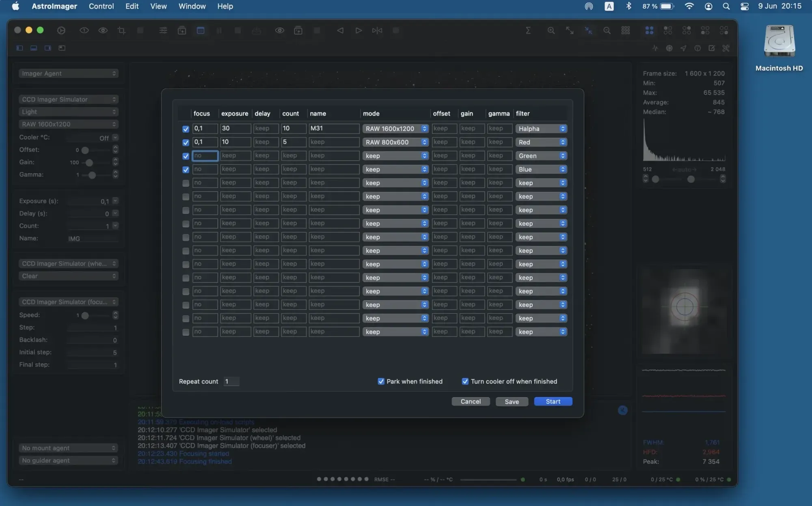Screen dimensions: 812x506
Task: Click the crop frame tool icon
Action: (x=121, y=30)
